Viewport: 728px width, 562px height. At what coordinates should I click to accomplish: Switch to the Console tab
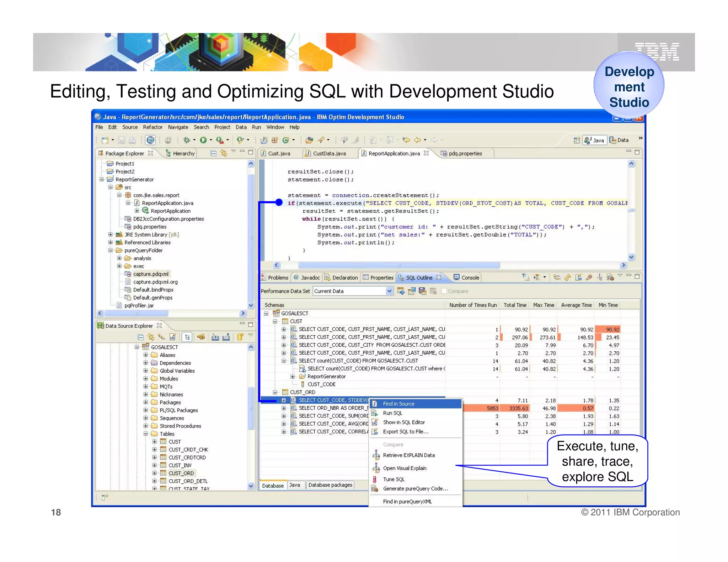pos(466,277)
